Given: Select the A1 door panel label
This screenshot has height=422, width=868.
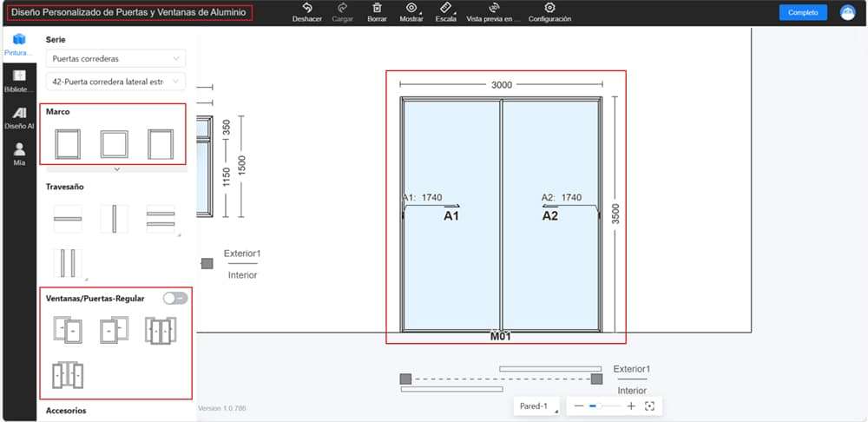Looking at the screenshot, I should click(x=451, y=216).
